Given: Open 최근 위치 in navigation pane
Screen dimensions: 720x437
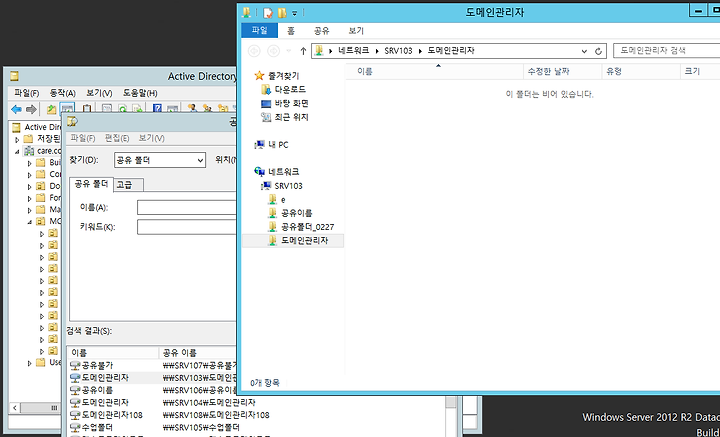Looking at the screenshot, I should click(x=291, y=117).
